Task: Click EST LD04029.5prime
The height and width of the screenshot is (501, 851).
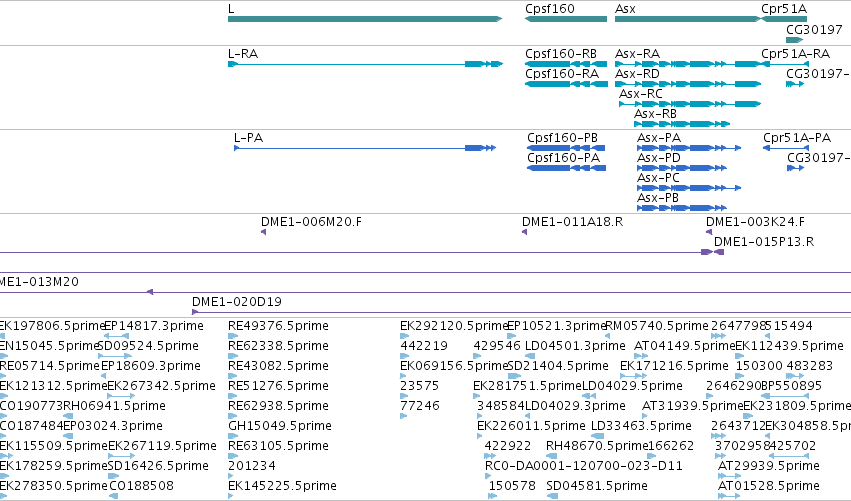Action: pos(632,386)
